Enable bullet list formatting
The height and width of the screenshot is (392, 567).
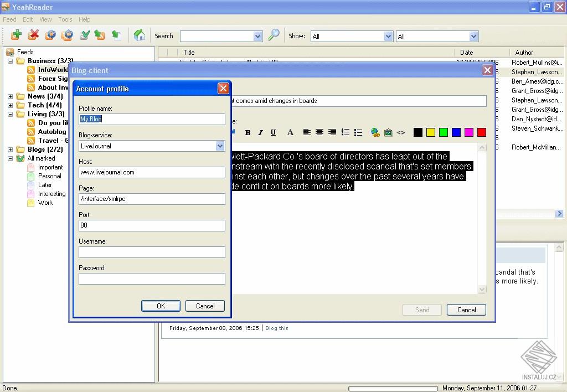358,132
